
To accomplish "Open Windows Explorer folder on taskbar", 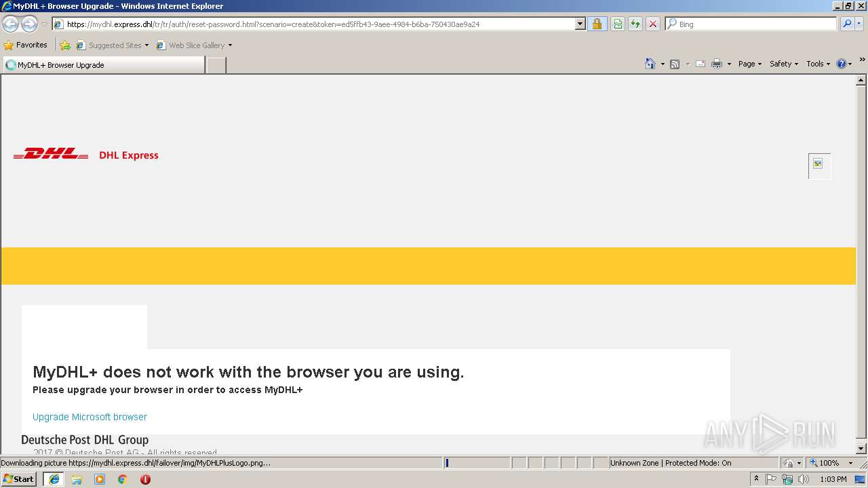I will [77, 479].
